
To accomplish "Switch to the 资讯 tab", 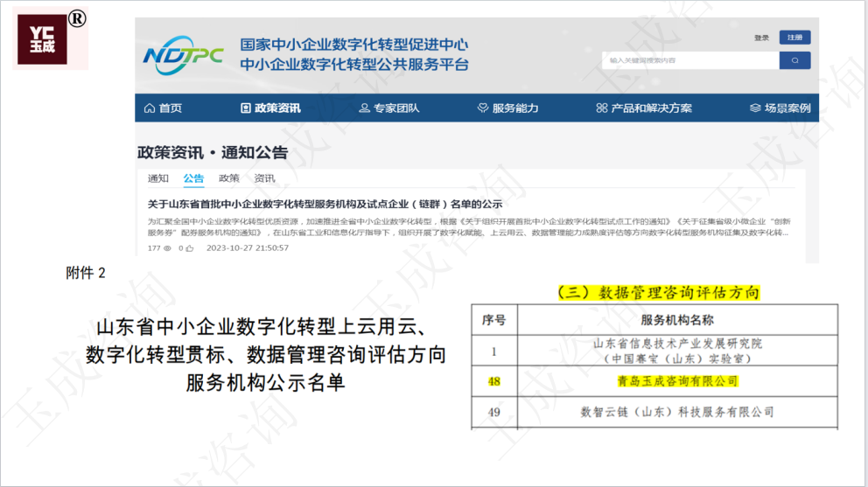I will (x=264, y=178).
